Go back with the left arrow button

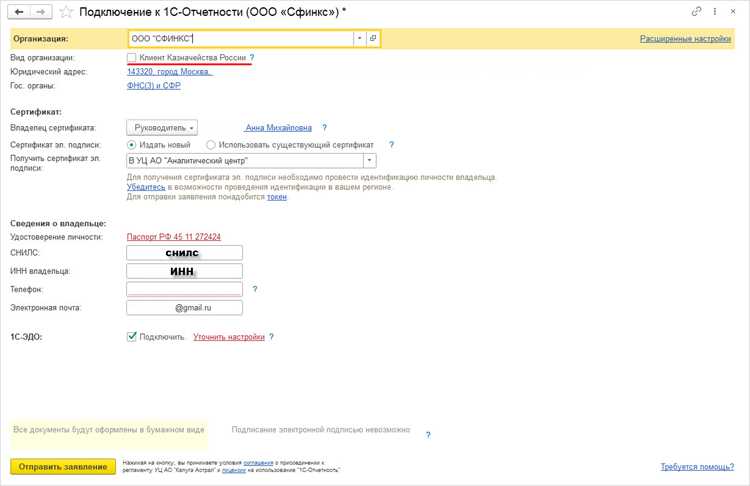click(x=20, y=12)
